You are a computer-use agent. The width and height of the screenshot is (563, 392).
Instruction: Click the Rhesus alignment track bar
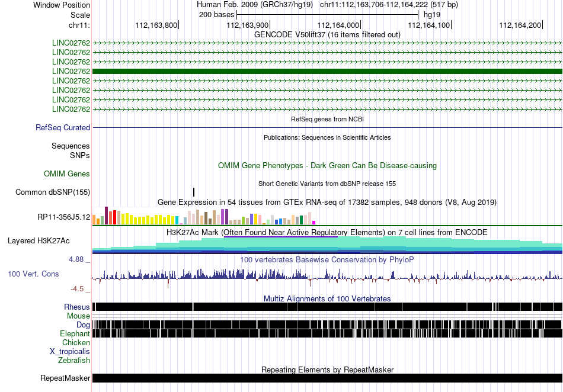point(328,307)
